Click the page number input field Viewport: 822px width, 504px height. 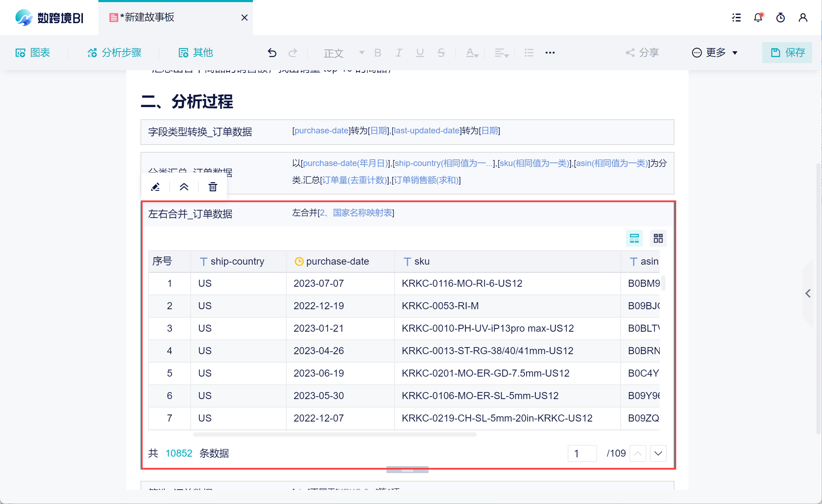(582, 453)
